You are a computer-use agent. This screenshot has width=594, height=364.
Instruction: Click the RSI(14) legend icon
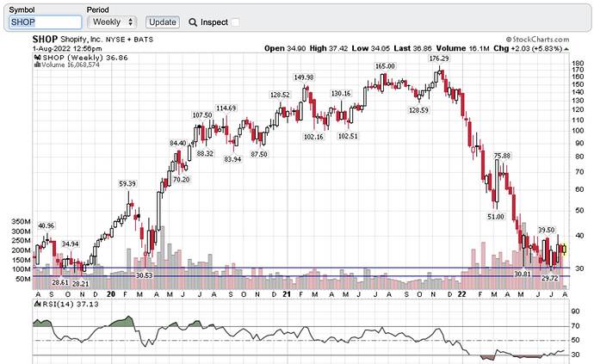(x=38, y=304)
